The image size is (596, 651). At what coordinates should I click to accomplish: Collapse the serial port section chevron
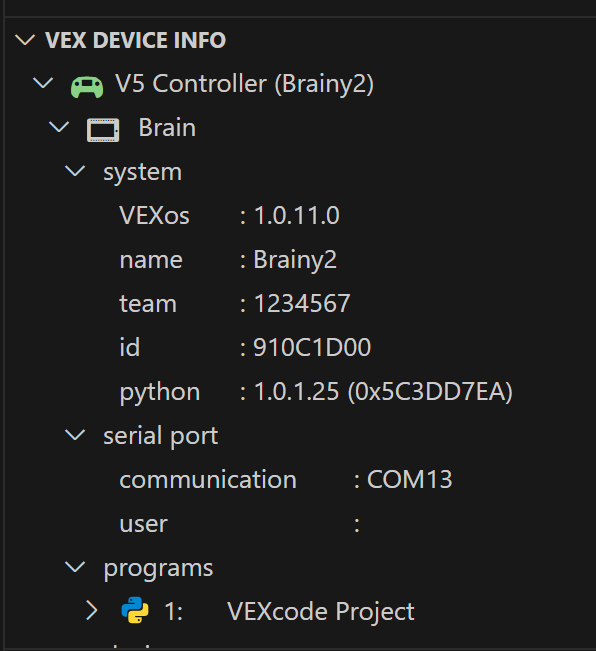[x=76, y=435]
